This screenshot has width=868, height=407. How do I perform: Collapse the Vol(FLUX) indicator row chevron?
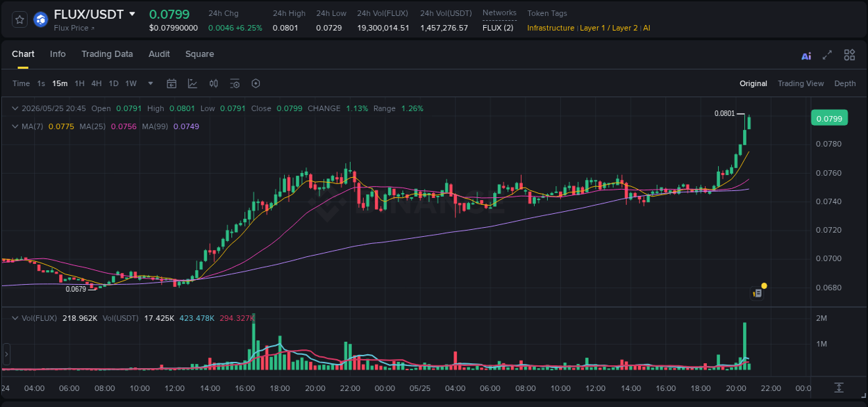15,317
